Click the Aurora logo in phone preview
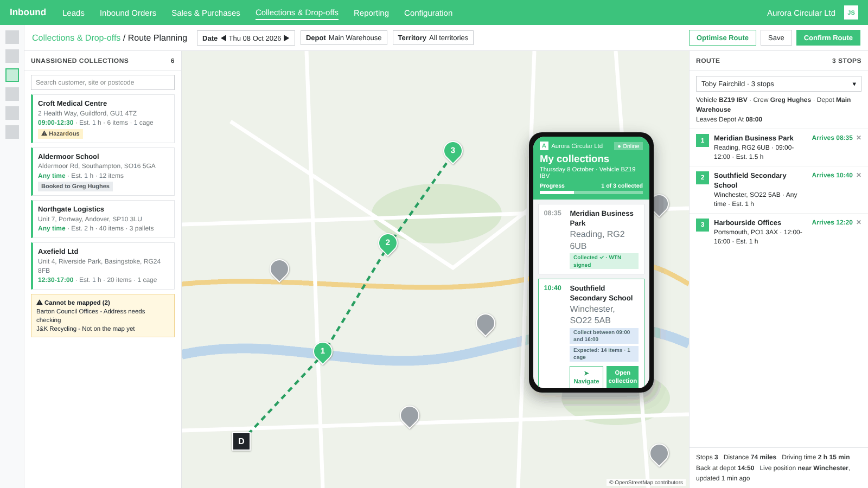The width and height of the screenshot is (868, 488). 544,146
